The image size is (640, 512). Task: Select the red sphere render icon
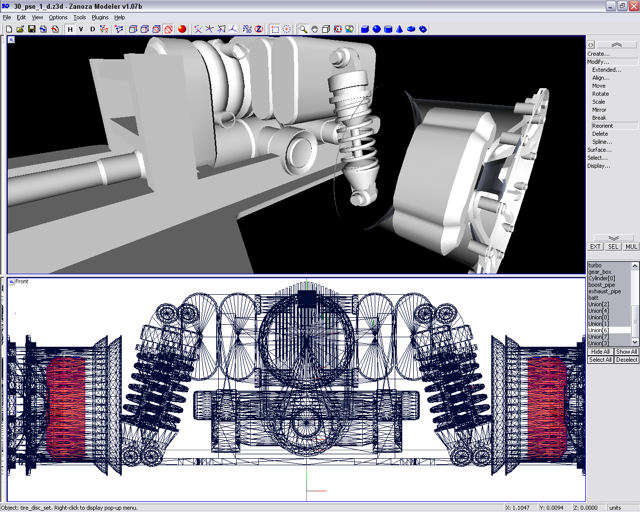coord(182,29)
